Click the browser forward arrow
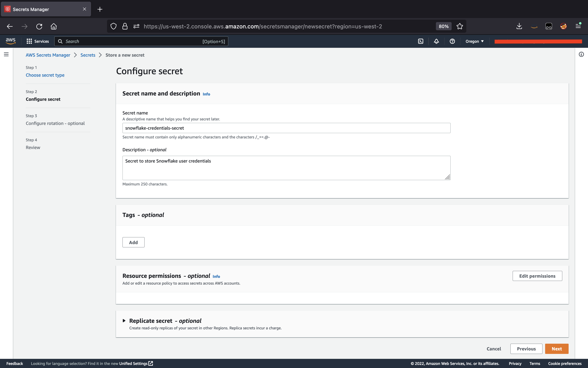588x368 pixels. coord(24,26)
